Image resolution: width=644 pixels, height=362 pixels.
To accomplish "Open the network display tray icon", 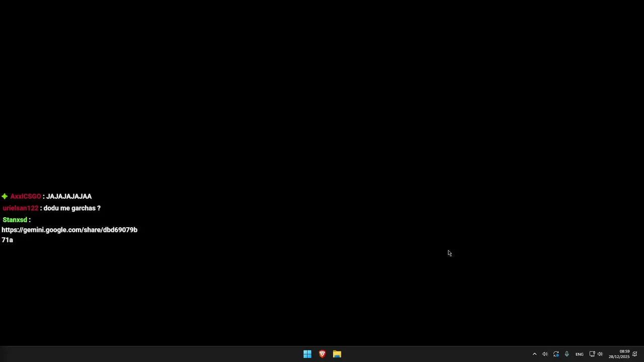I will coord(592,354).
